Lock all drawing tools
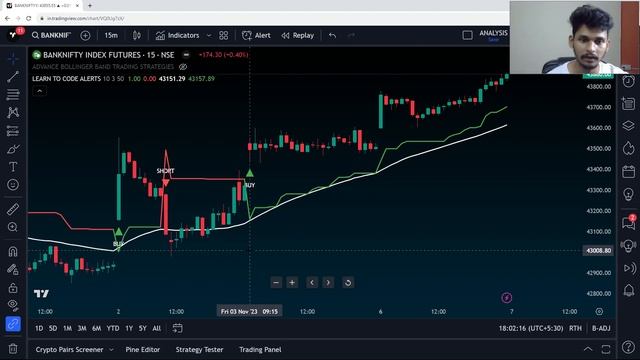The height and width of the screenshot is (360, 640). [13, 288]
